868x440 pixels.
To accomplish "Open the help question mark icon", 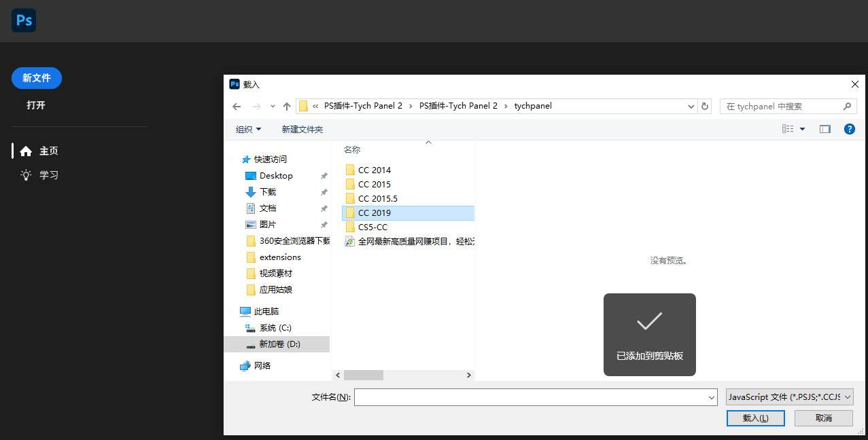I will (x=849, y=129).
